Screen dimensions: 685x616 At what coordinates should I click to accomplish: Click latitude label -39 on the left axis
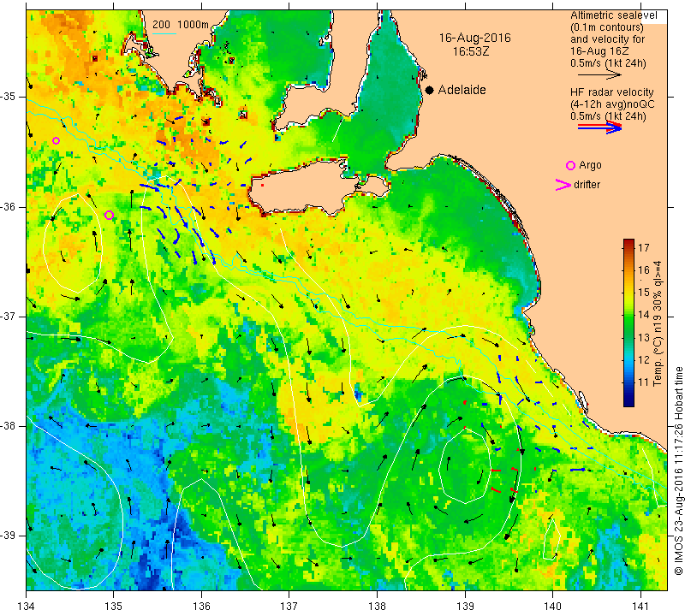point(9,535)
